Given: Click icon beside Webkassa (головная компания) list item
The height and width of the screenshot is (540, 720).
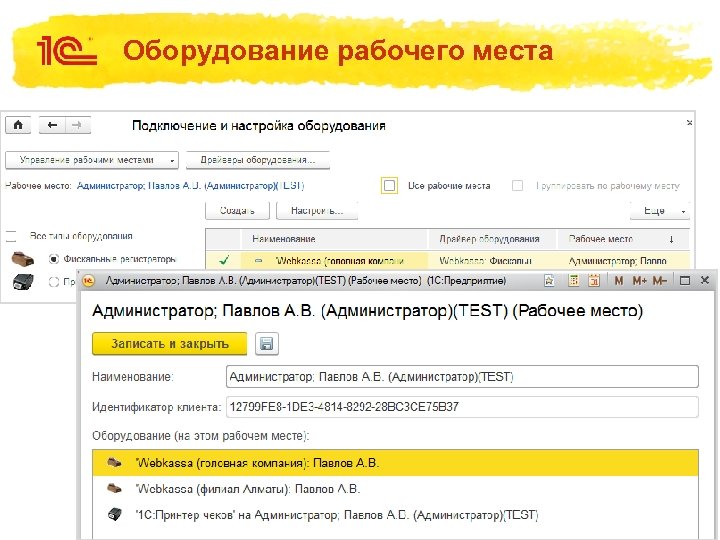Looking at the screenshot, I should click(114, 462).
